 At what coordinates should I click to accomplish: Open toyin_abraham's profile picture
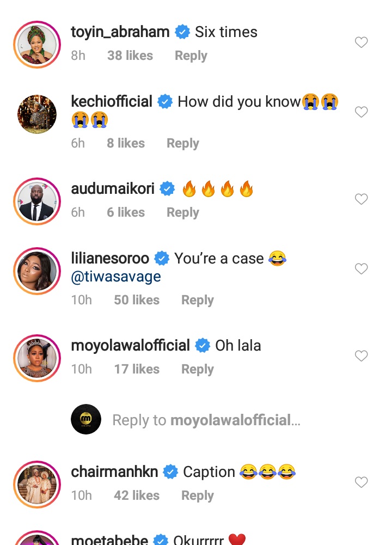click(36, 45)
